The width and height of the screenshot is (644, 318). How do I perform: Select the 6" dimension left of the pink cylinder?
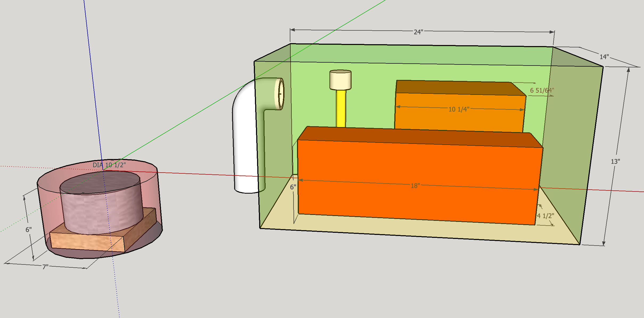coord(28,230)
